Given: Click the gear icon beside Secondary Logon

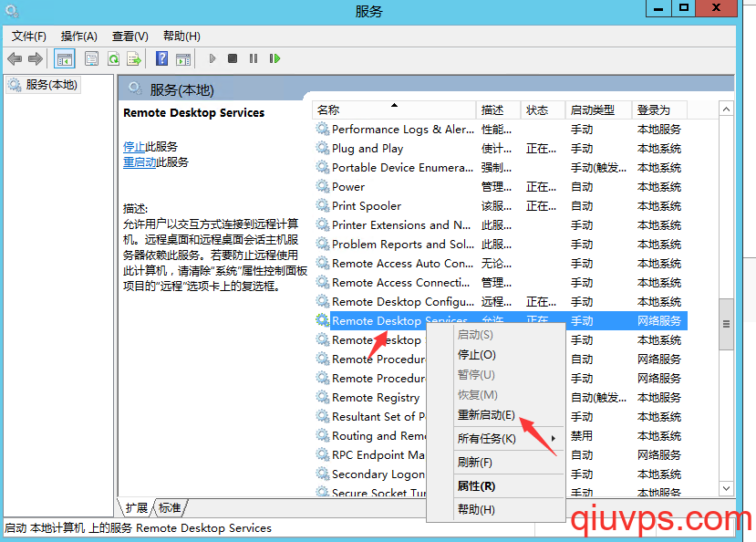Looking at the screenshot, I should click(x=322, y=474).
